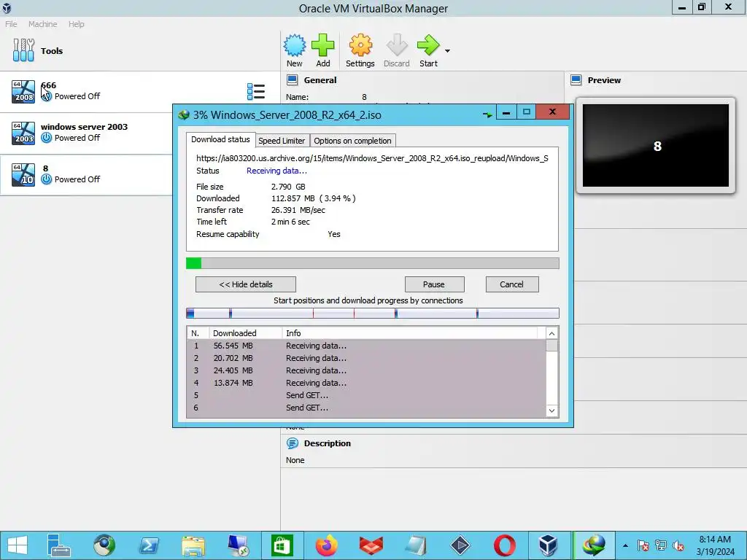Image resolution: width=747 pixels, height=560 pixels.
Task: Click the Info column header
Action: [410, 333]
